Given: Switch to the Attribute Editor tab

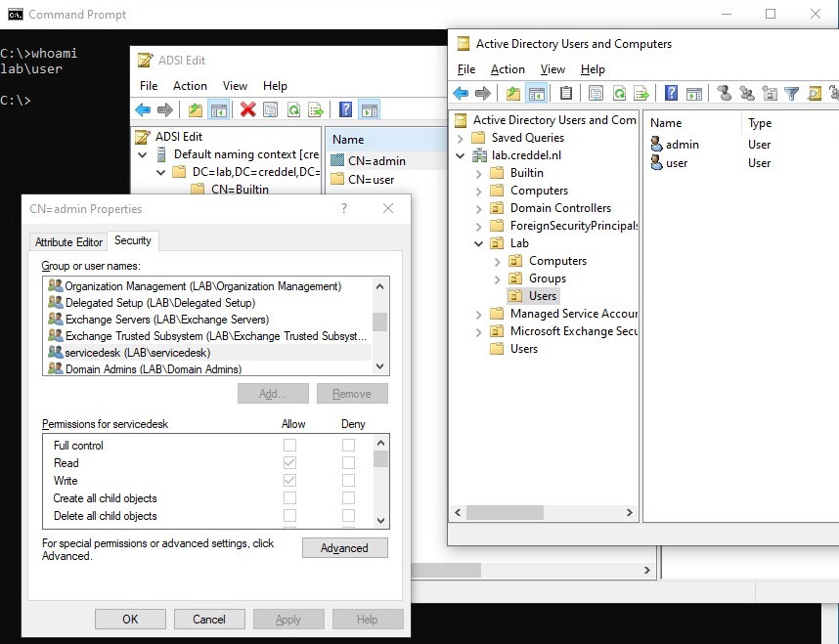Looking at the screenshot, I should coord(68,241).
